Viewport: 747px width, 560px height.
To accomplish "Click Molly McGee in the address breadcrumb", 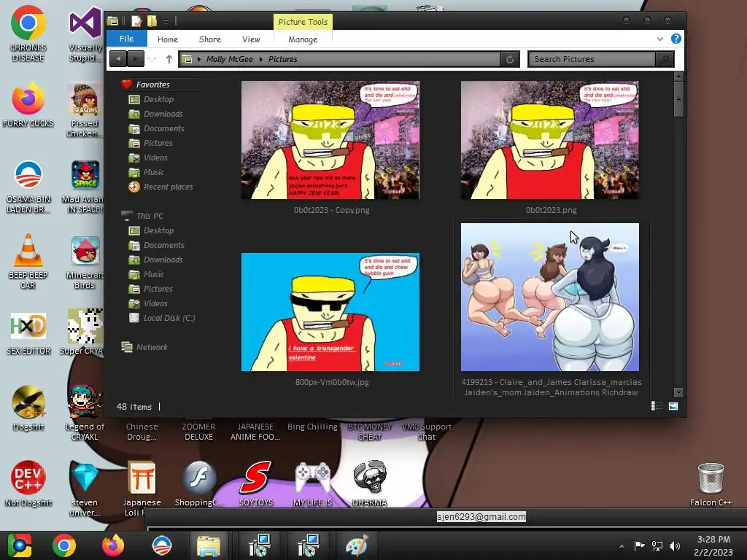I will point(229,59).
